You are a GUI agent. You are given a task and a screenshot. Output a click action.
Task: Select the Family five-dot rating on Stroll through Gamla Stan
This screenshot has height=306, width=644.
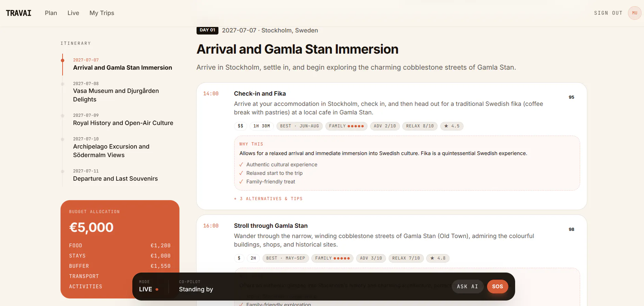[332, 258]
